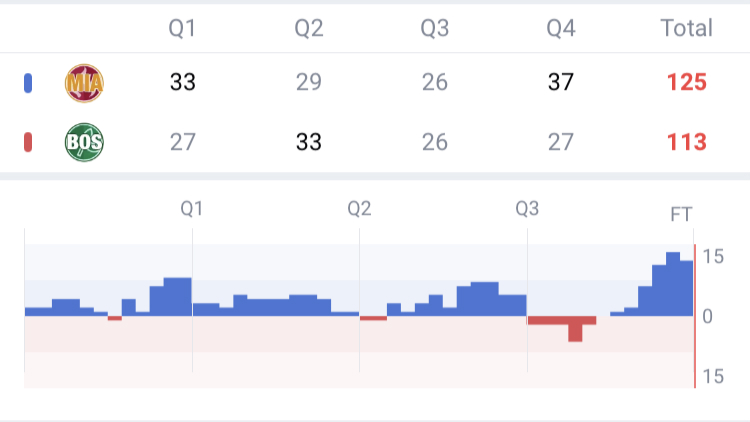The width and height of the screenshot is (750, 422).
Task: Click the red BOS lead dip bar
Action: [x=575, y=330]
